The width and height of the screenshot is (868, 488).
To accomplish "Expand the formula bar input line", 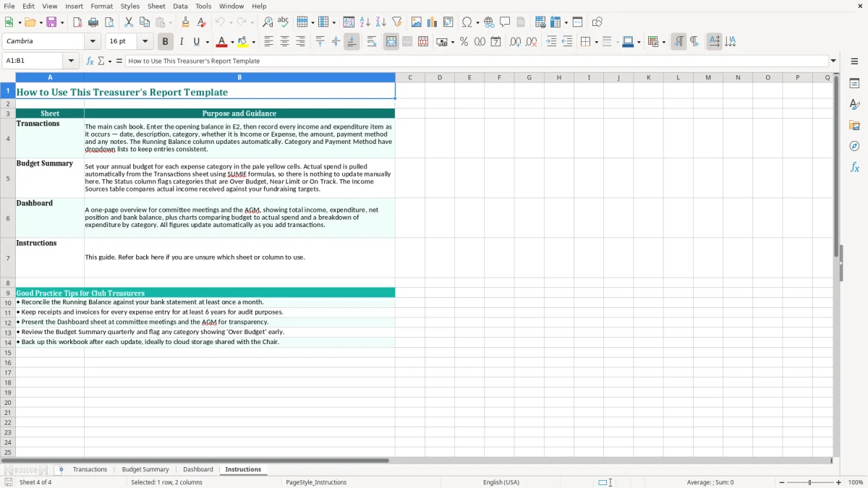I will point(833,61).
